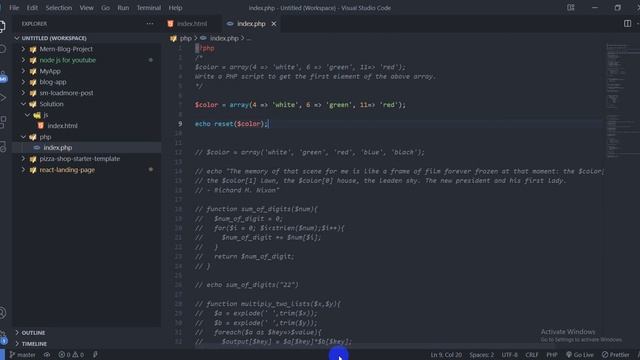Open the Run and Debug view
Viewport: 640px width, 360px height.
[x=3, y=98]
